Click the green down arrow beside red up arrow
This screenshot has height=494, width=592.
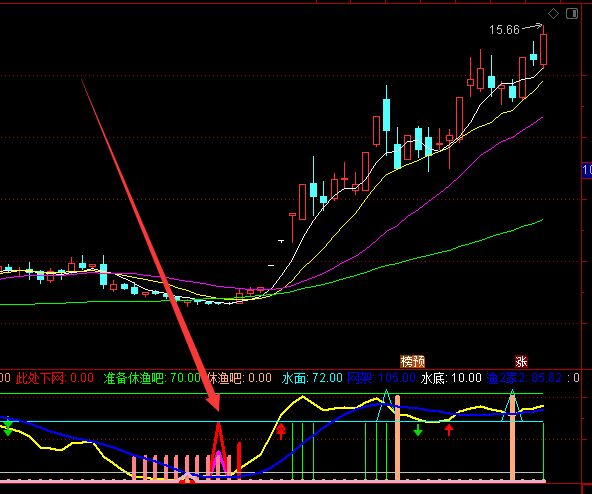[418, 430]
